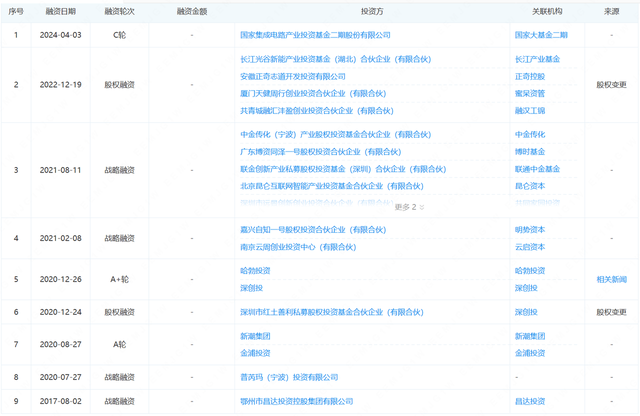Open 新潮集团 in the 投资方 column

coord(255,336)
